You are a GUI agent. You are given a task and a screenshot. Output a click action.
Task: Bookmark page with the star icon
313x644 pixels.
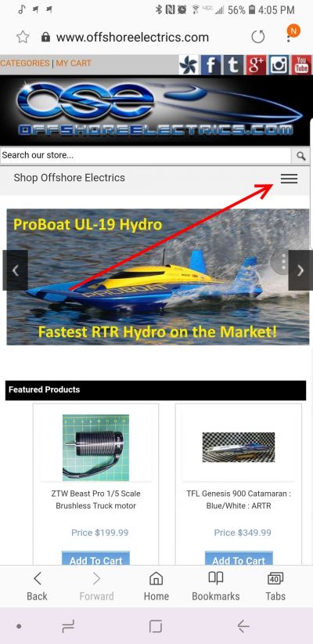click(23, 38)
